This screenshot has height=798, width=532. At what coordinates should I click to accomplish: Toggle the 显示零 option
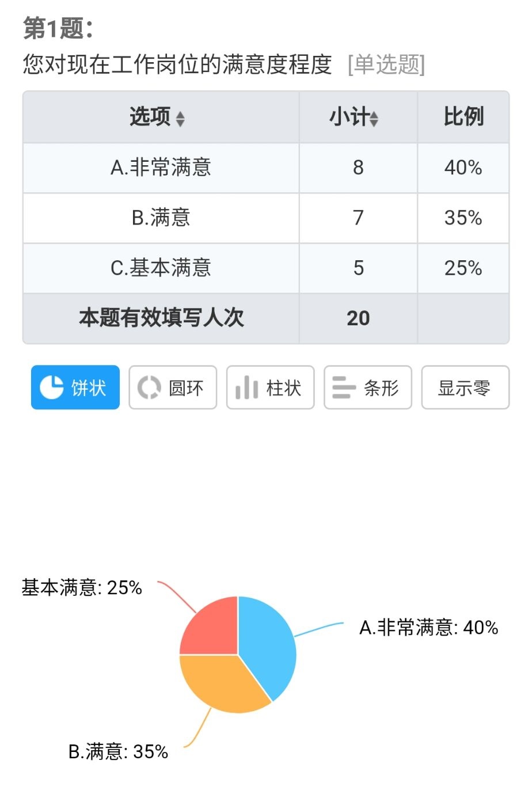pos(465,388)
